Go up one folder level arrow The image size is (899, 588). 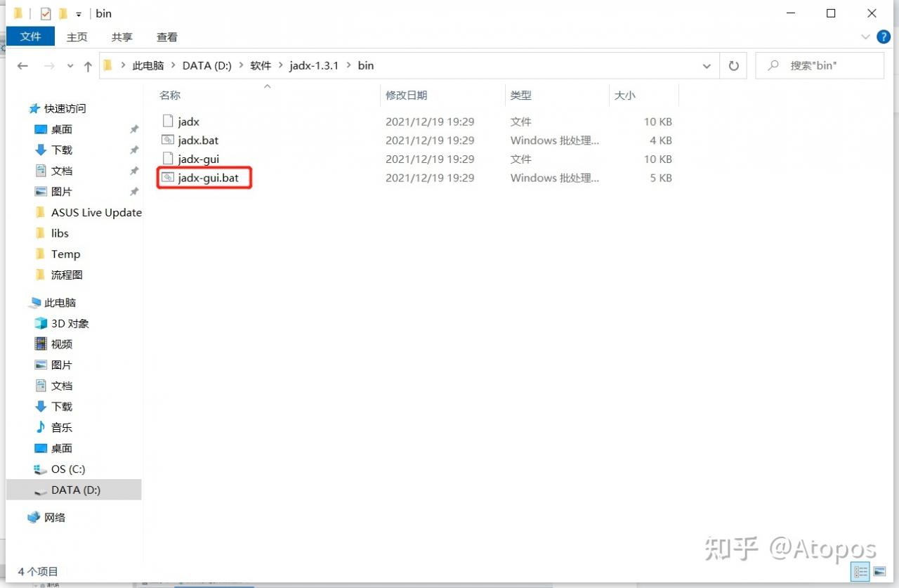88,66
